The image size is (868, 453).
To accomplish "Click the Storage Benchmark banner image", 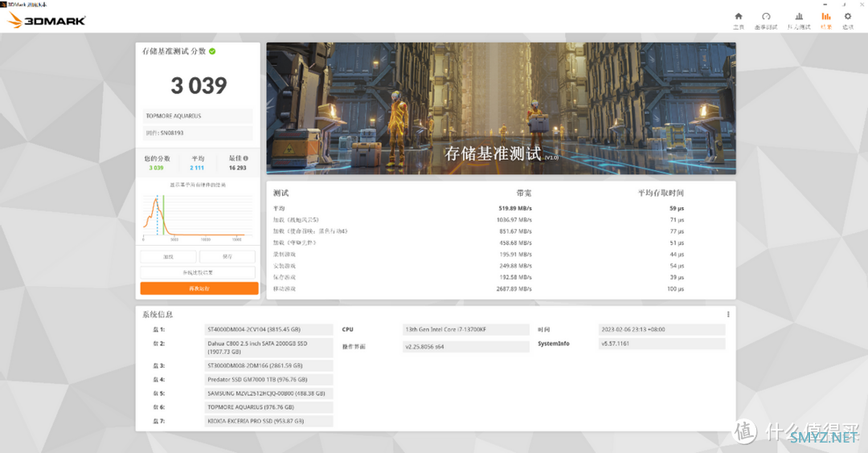I will (x=501, y=108).
